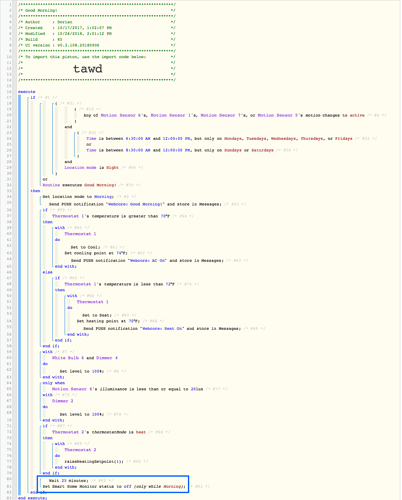
Task: Click the import code 'tawd'
Action: tap(88, 69)
